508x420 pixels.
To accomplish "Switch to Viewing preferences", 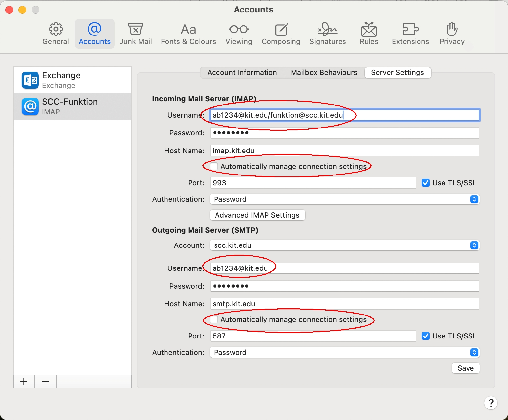I will coord(239,34).
